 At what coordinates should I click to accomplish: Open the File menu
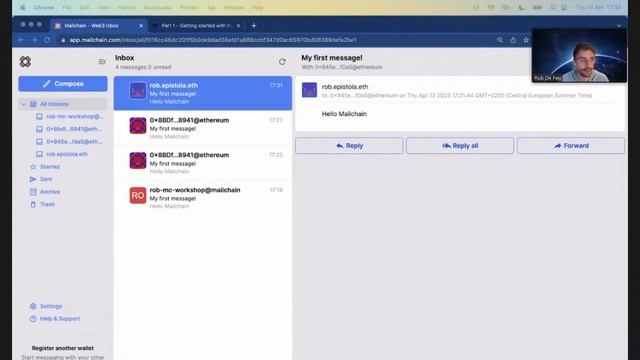[x=67, y=7]
